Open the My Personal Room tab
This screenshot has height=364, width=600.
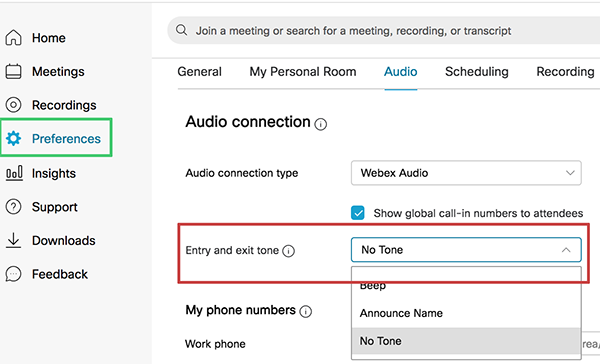[303, 72]
